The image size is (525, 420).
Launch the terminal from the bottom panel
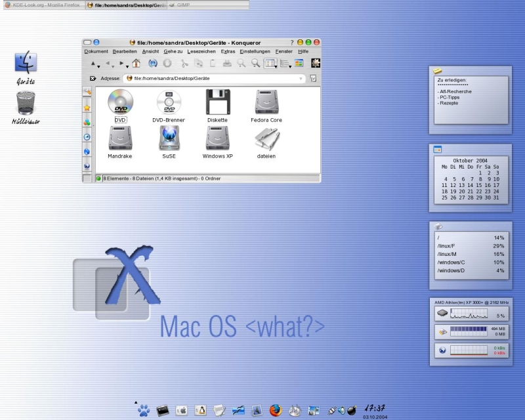pyautogui.click(x=162, y=411)
